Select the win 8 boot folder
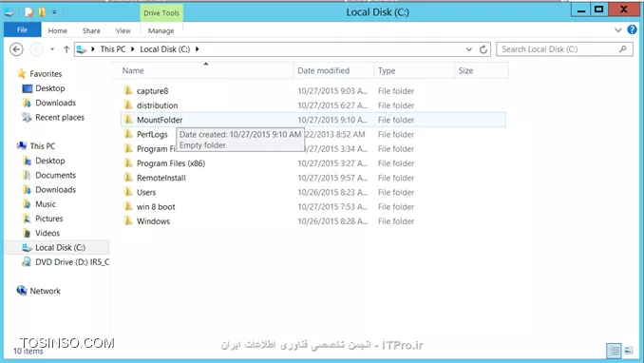Screen dimensions: 644x363 pyautogui.click(x=156, y=207)
